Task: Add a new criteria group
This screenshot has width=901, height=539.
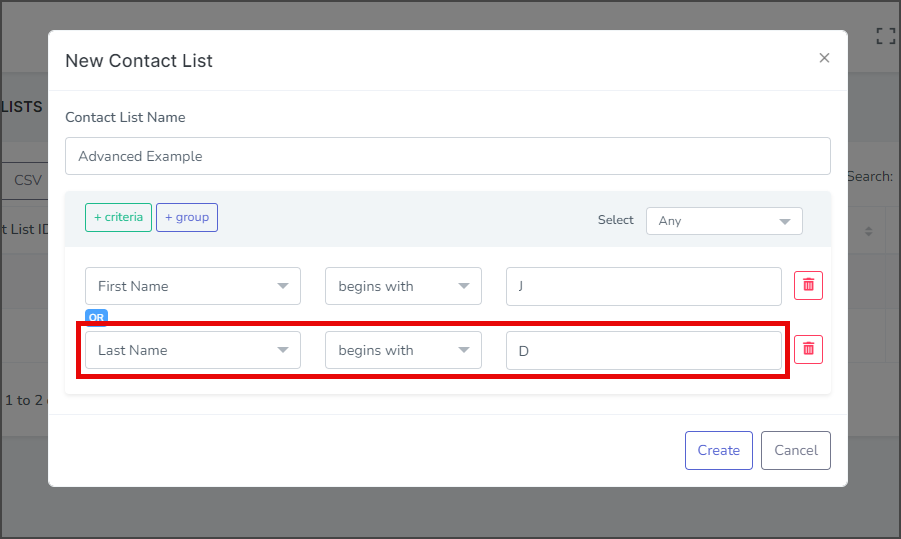Action: point(187,217)
